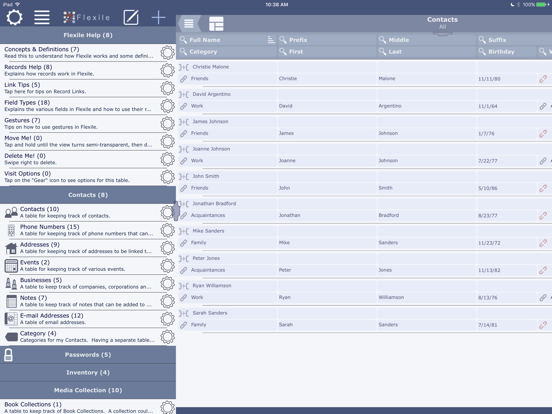Screen dimensions: 552x414
Task: Select first name Joanne cell
Action: 327,161
